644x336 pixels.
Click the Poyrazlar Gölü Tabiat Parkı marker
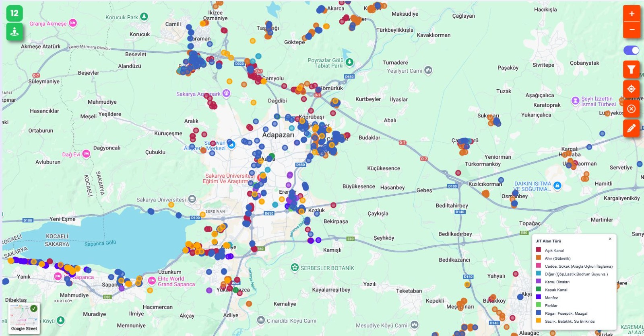point(349,62)
